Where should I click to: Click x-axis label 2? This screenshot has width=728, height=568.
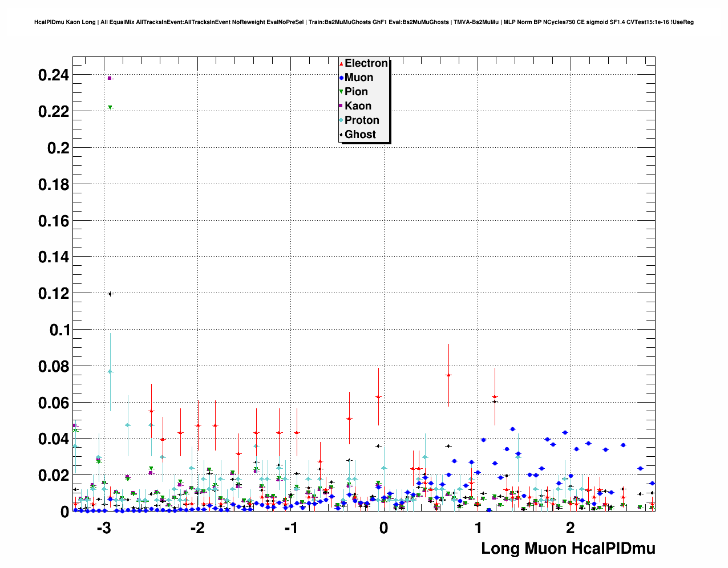pos(571,528)
